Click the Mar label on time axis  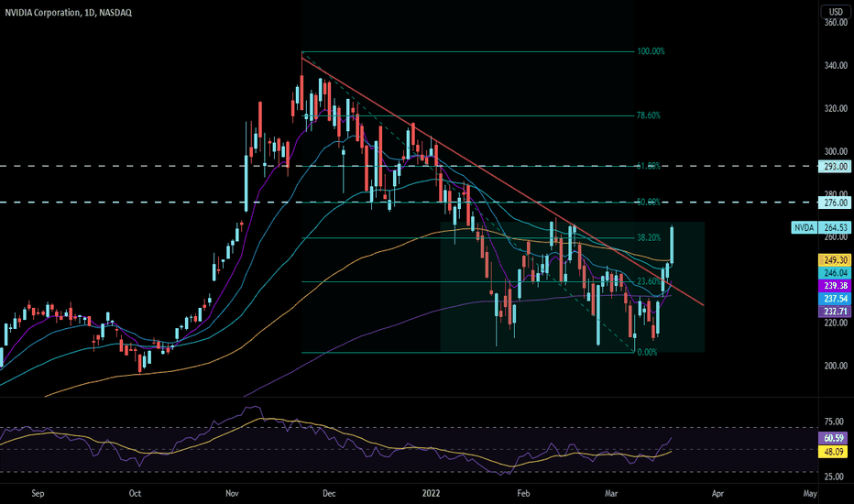[x=611, y=493]
